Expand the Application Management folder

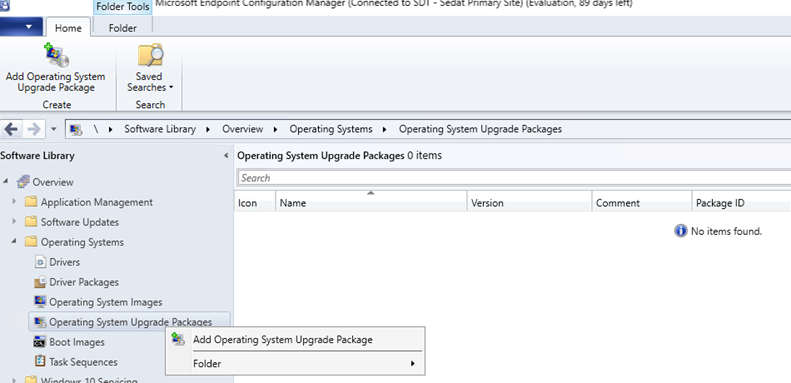click(14, 201)
